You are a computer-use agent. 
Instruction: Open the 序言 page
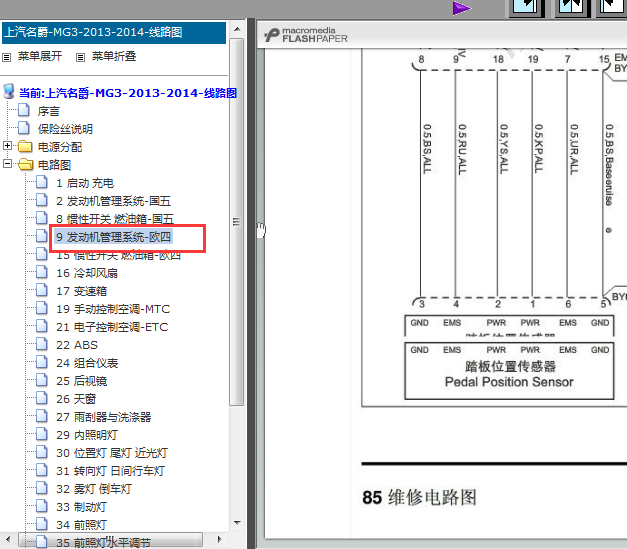click(x=49, y=111)
